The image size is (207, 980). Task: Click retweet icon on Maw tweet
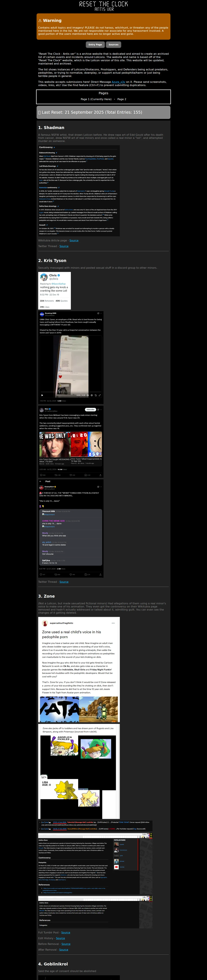56,475
